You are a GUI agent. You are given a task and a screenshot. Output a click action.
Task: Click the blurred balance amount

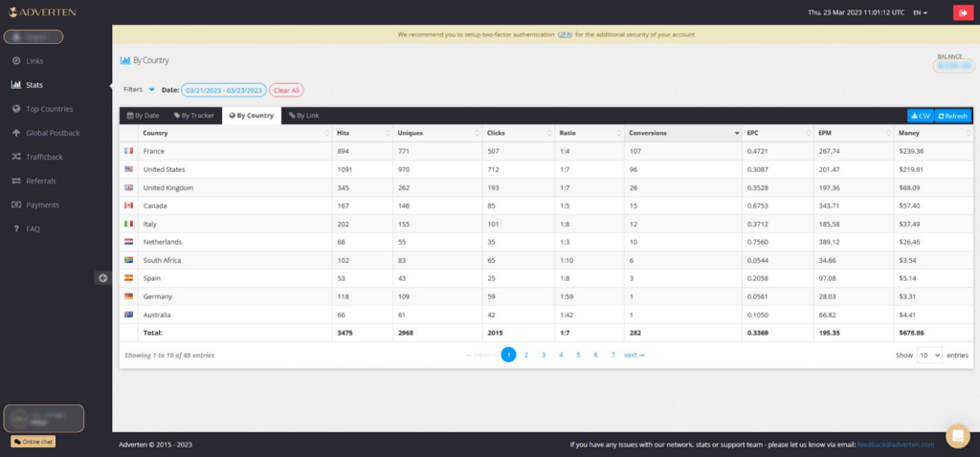954,65
